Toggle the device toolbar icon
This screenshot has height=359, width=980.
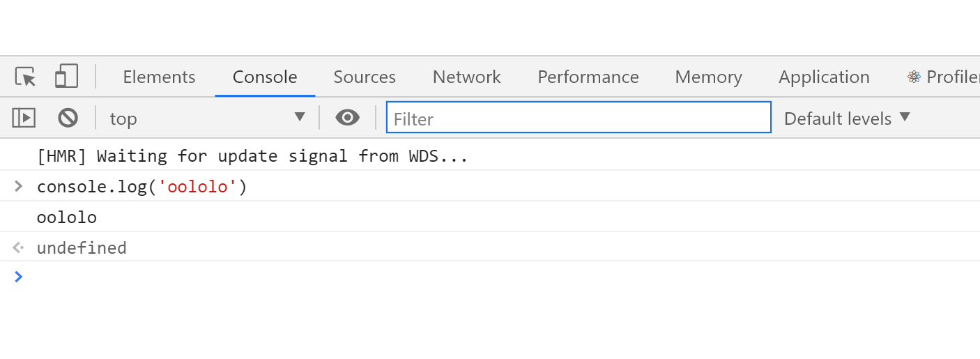(x=66, y=76)
